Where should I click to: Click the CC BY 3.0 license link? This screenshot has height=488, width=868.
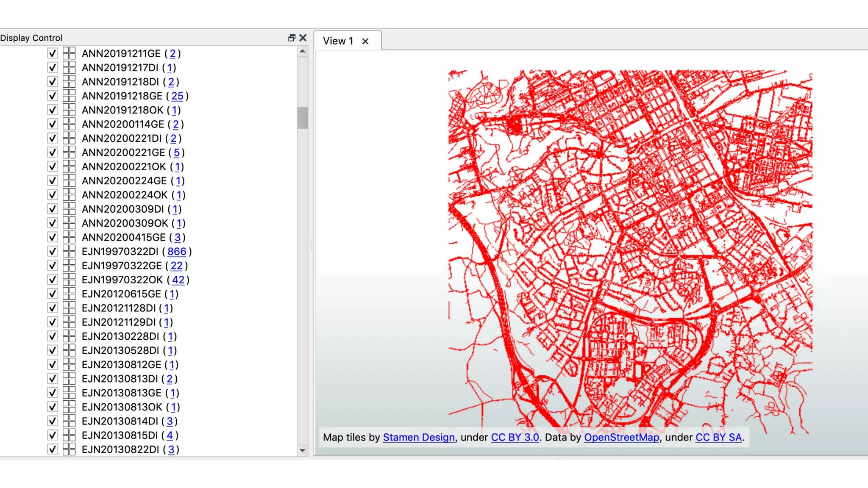coord(515,437)
